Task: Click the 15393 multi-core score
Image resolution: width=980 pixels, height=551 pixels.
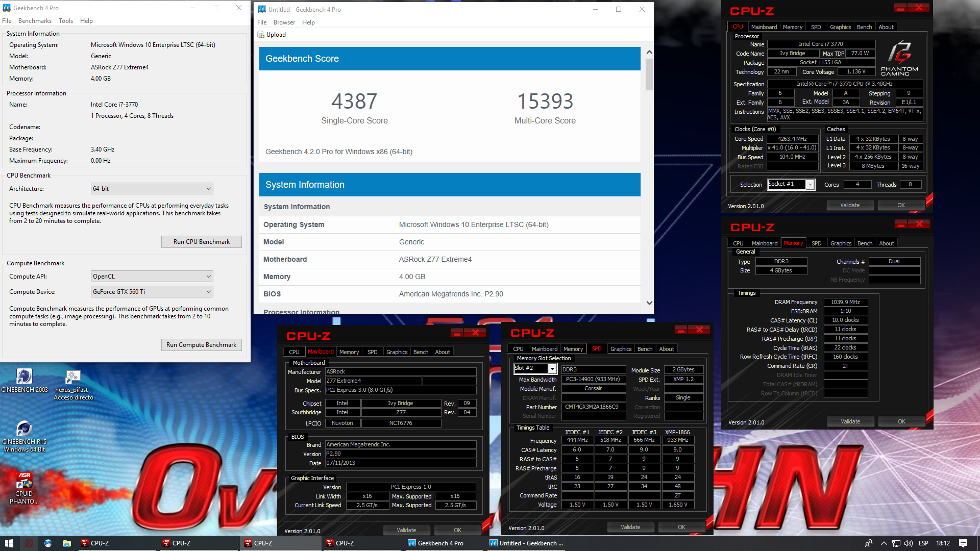Action: (x=545, y=101)
